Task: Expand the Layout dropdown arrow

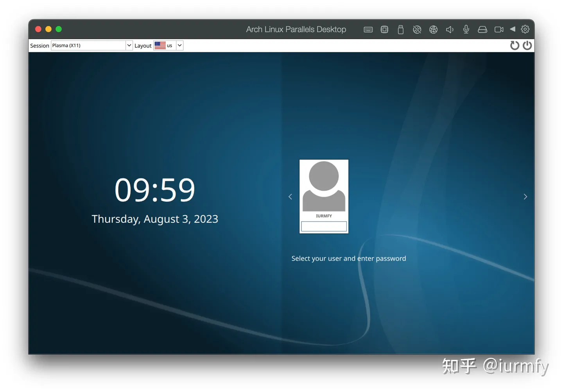Action: [x=180, y=45]
